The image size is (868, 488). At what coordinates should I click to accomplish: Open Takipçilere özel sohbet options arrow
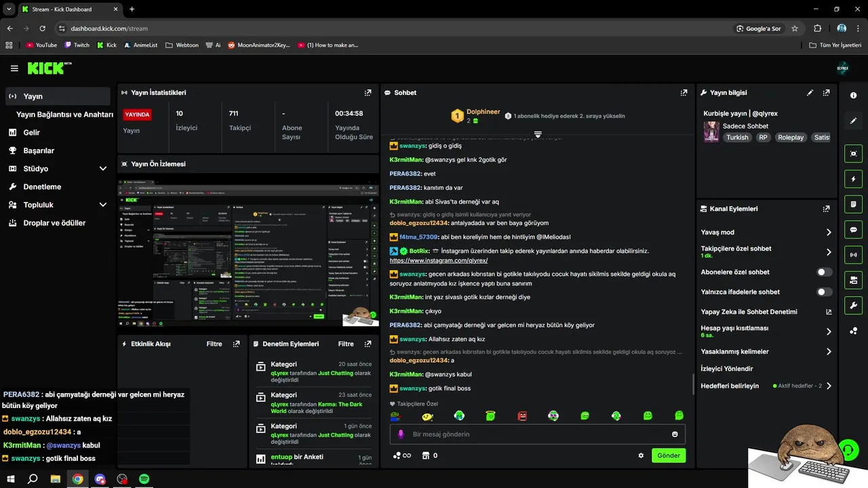(x=829, y=252)
